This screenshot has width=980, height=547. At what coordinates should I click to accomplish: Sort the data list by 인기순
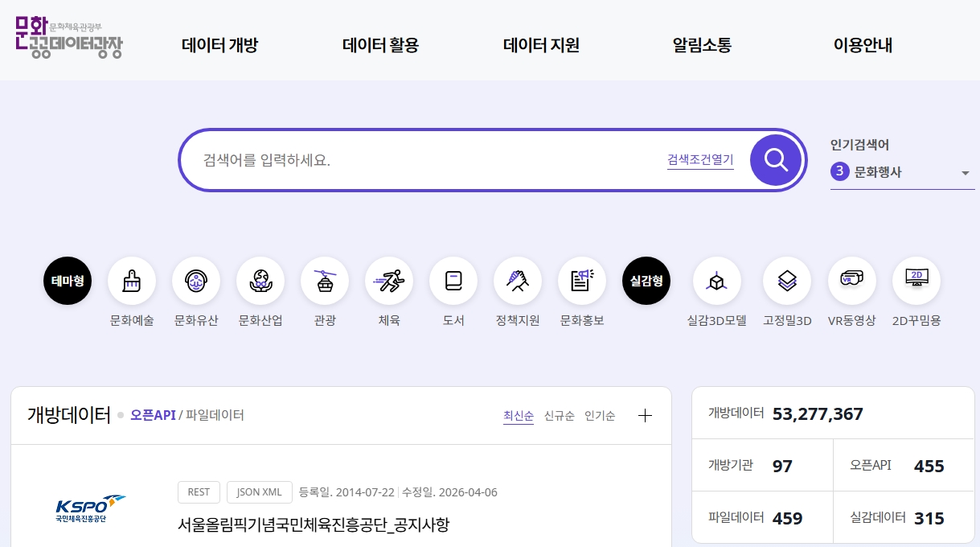click(x=600, y=416)
